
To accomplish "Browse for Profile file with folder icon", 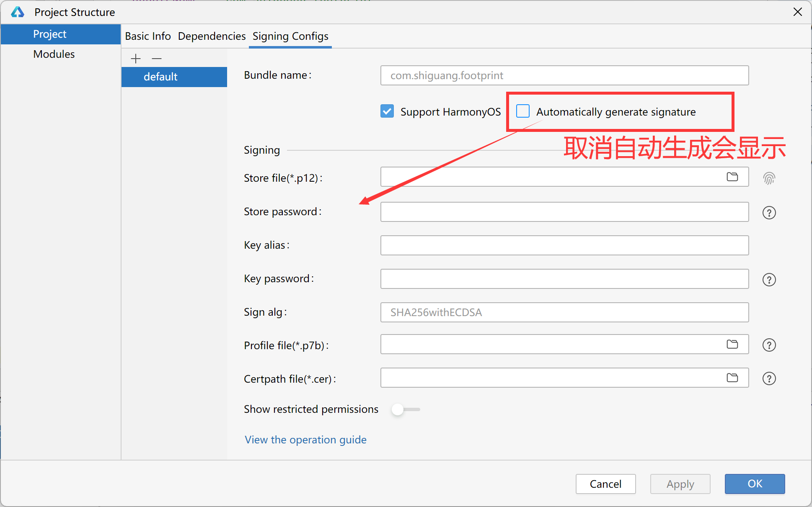I will tap(732, 344).
